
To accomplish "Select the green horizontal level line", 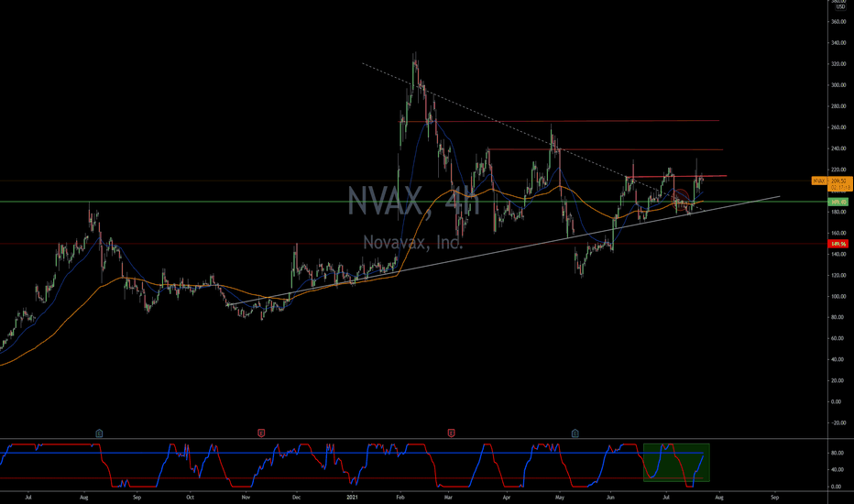I will click(x=414, y=203).
